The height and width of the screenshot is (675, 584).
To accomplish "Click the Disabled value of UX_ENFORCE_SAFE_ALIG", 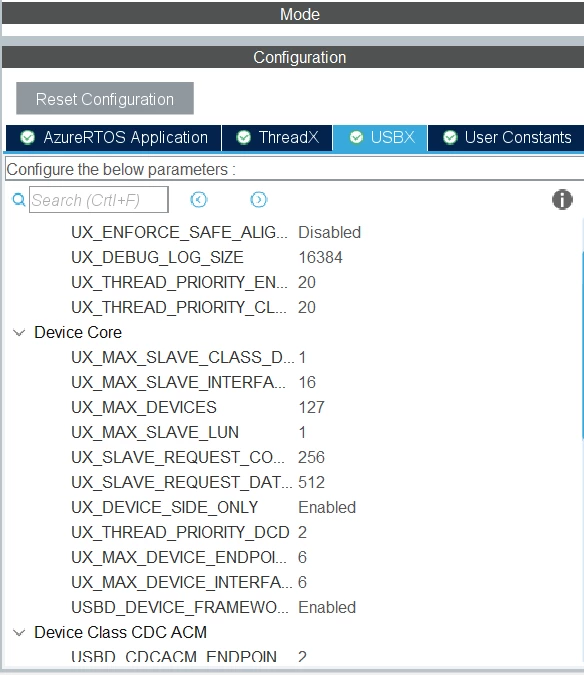I will (x=330, y=232).
